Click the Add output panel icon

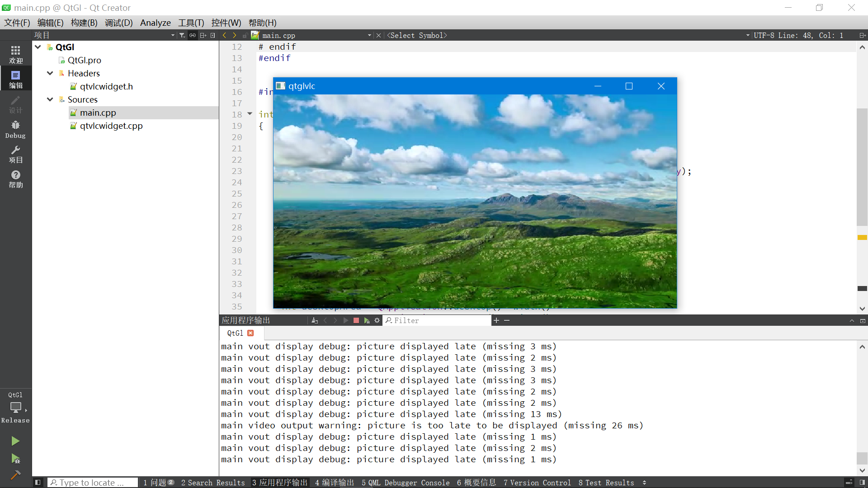coord(496,320)
